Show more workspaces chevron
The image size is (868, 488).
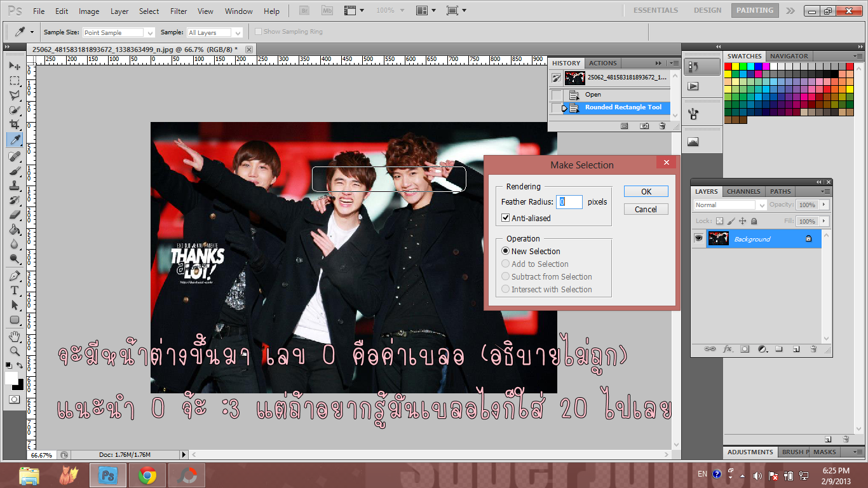click(790, 11)
